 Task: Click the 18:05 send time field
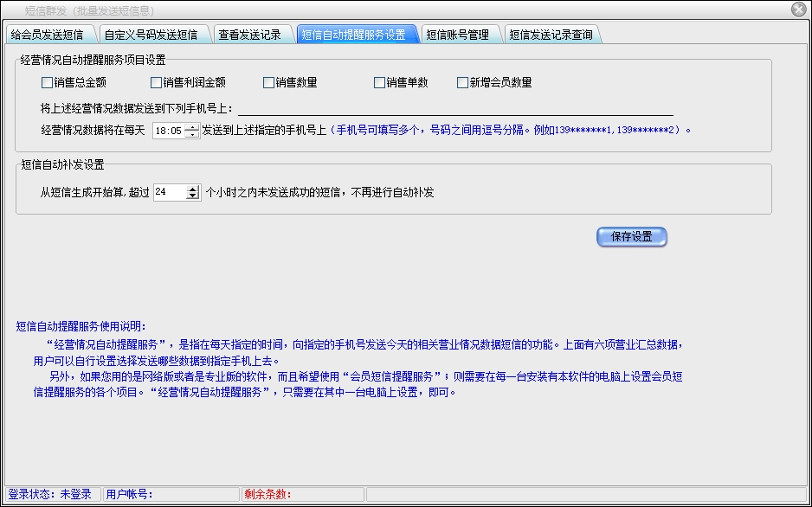click(x=168, y=132)
